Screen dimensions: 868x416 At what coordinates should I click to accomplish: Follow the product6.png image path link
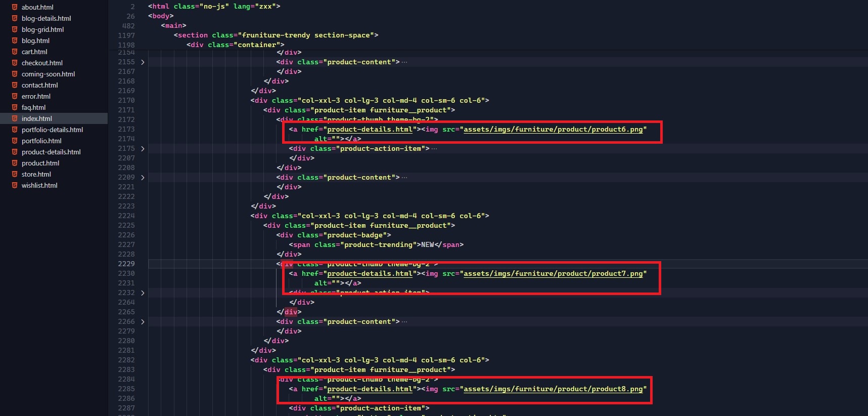tap(553, 130)
